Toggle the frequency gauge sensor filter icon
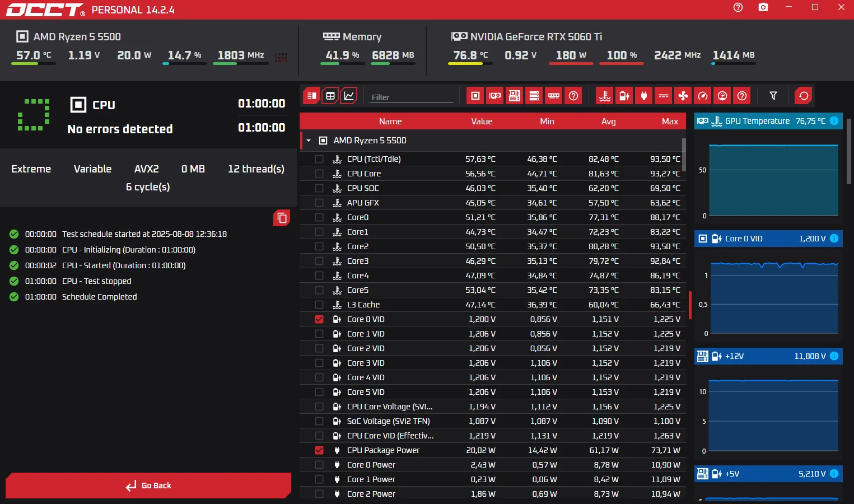The width and height of the screenshot is (854, 504). tap(703, 96)
